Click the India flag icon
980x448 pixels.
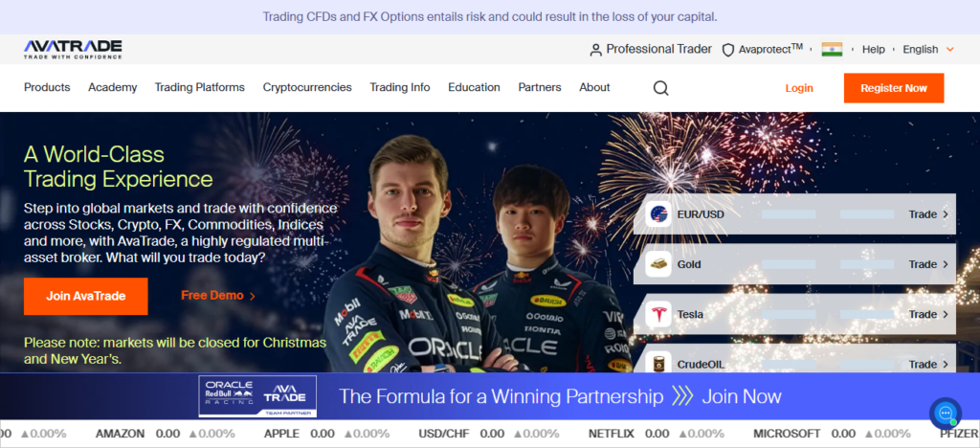(832, 50)
